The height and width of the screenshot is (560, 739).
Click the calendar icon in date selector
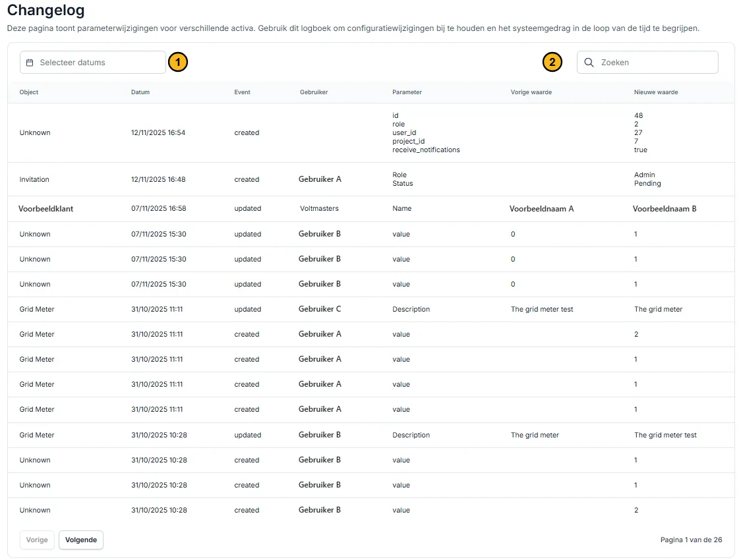[x=30, y=63]
